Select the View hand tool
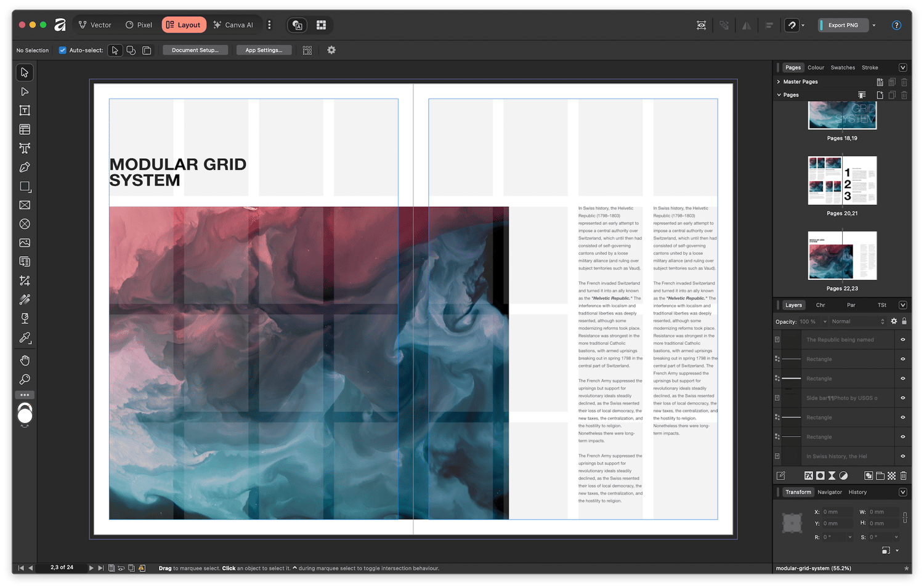The height and width of the screenshot is (588, 924). [x=25, y=360]
